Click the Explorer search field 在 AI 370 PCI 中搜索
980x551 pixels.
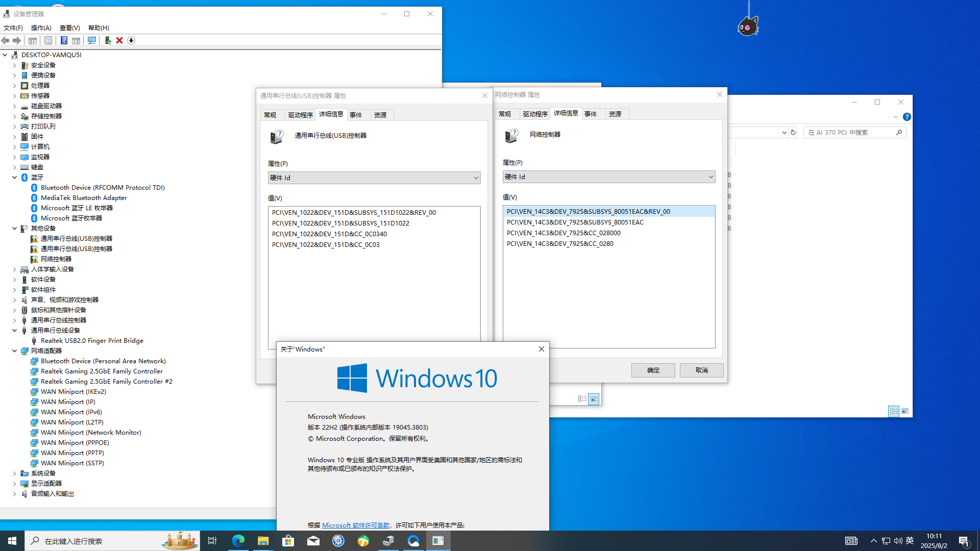(x=854, y=133)
